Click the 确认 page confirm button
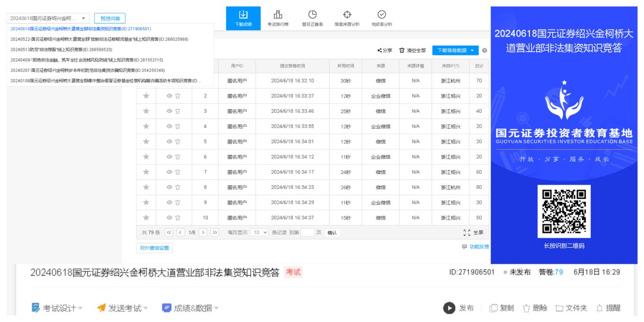Screen dimensions: 644x322 (333, 233)
